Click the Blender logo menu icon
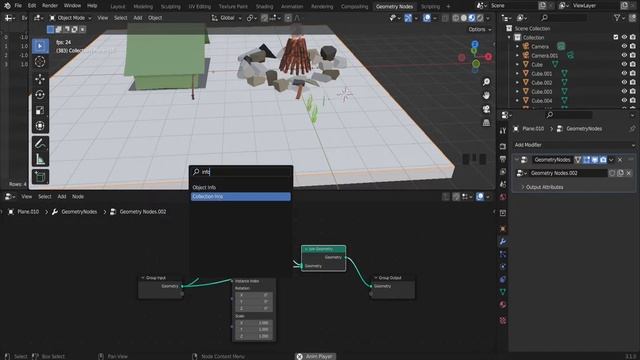Image resolution: width=640 pixels, height=360 pixels. (7, 6)
